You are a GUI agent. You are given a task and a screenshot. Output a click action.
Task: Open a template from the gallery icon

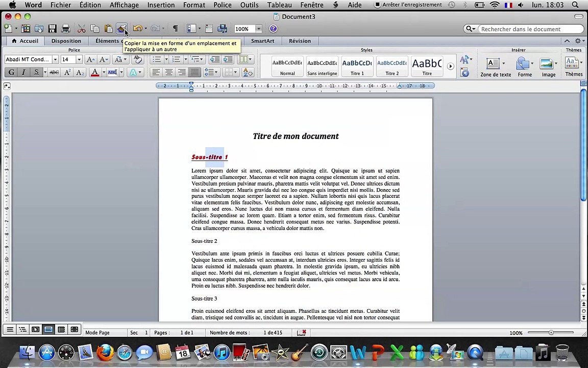coord(26,29)
